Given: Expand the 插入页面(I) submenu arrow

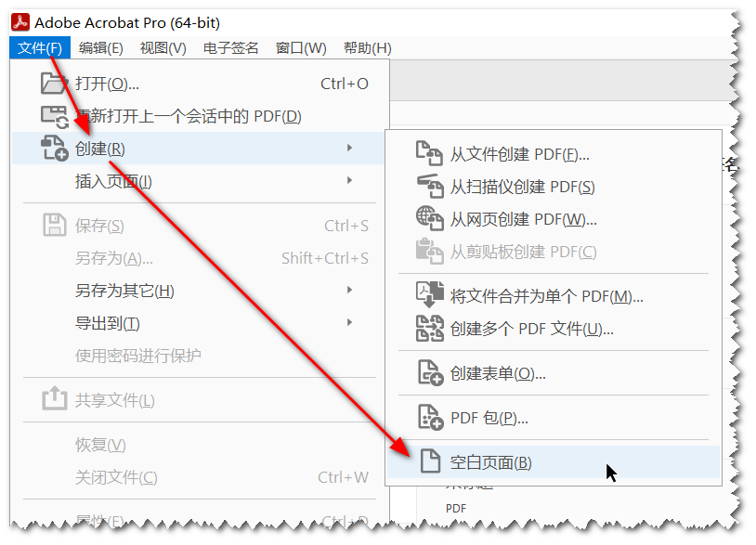Looking at the screenshot, I should (349, 180).
